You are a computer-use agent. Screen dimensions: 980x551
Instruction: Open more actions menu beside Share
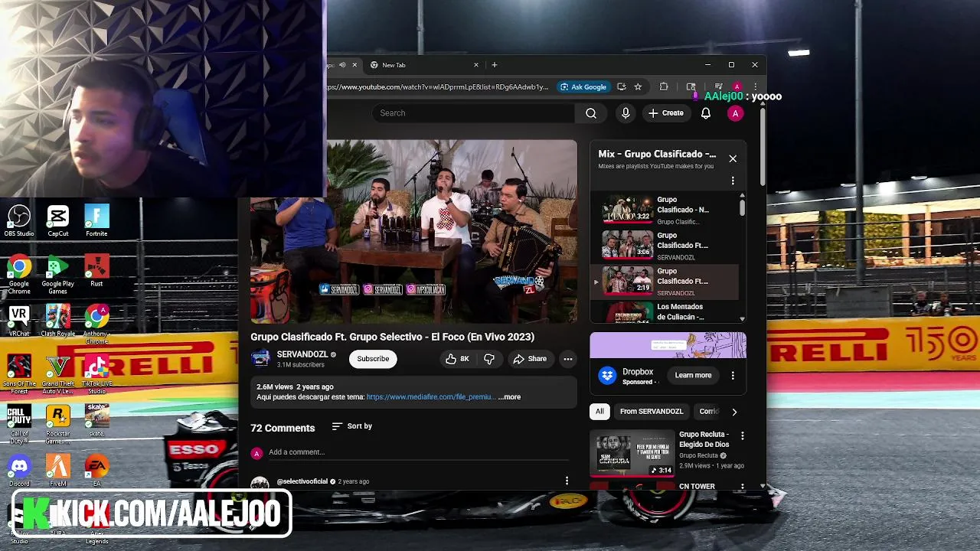568,359
